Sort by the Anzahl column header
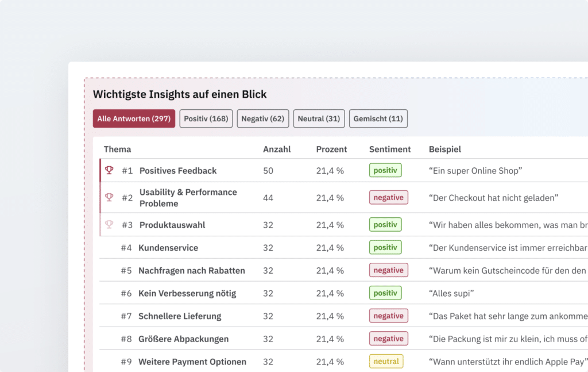This screenshot has width=588, height=372. point(277,149)
